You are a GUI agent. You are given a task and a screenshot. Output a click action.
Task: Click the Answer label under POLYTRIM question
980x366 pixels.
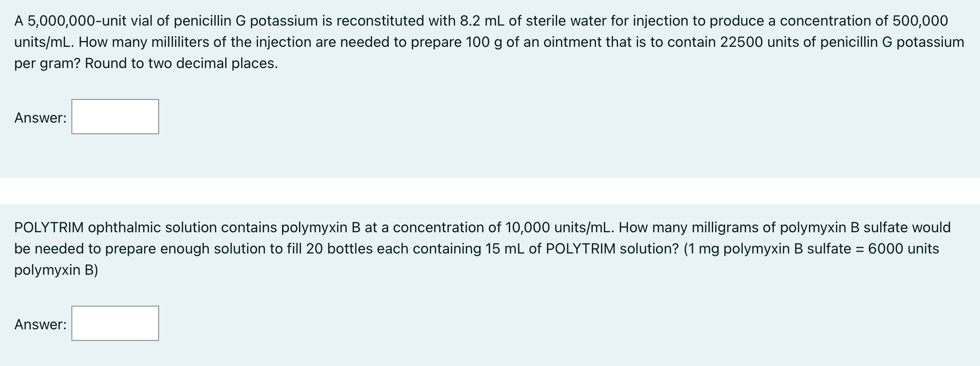tap(41, 324)
